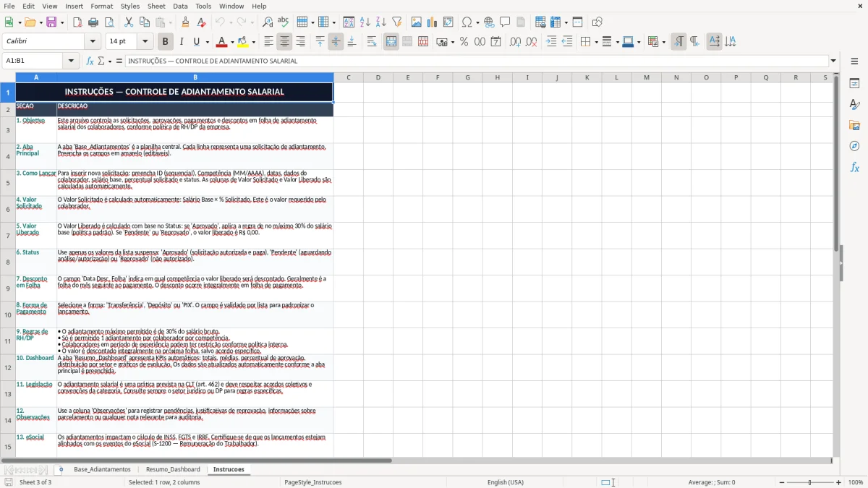Open Find & Replace
Screen dimensions: 868x488
coord(268,22)
